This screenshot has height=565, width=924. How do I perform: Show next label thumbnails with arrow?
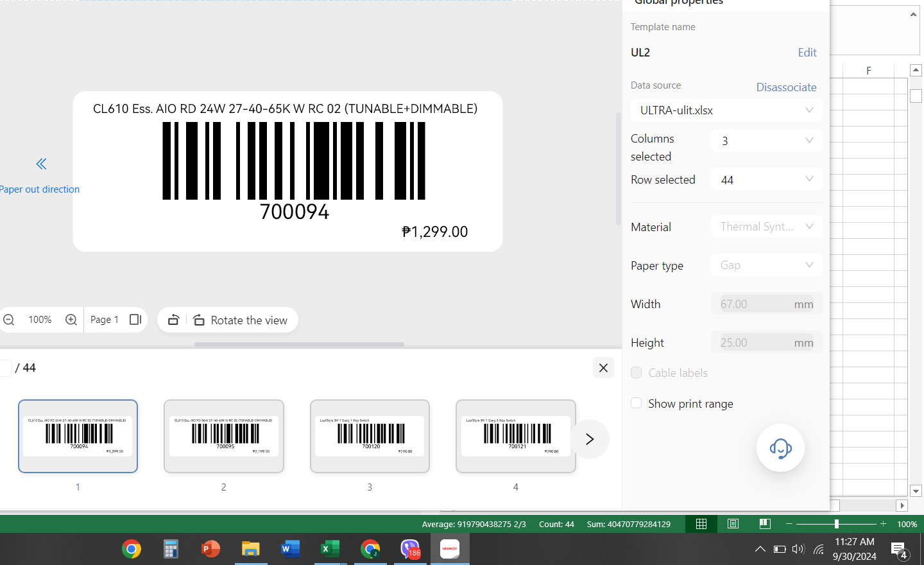click(589, 439)
